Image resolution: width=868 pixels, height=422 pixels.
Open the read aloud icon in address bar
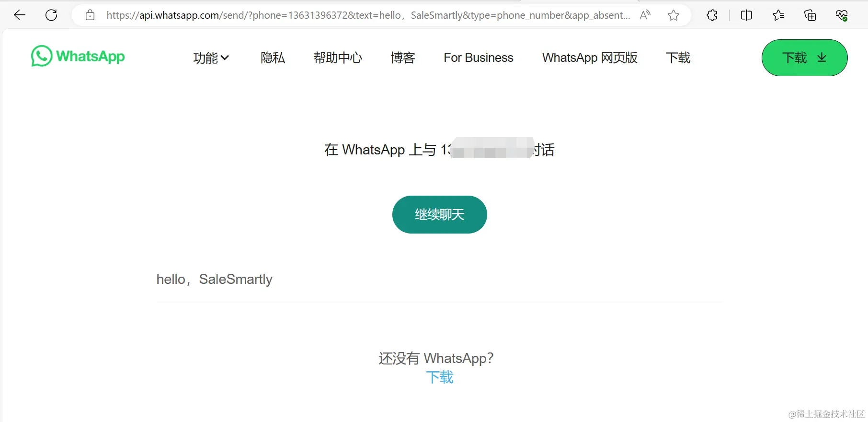(x=645, y=15)
